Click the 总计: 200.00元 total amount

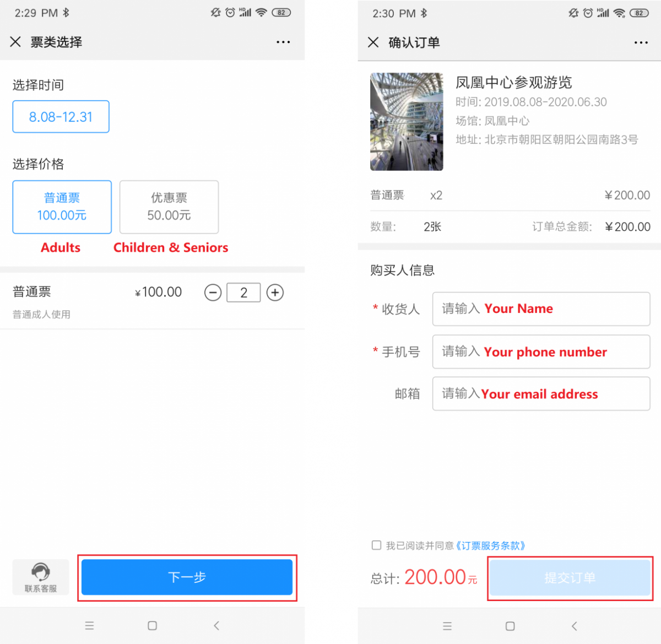coord(424,577)
